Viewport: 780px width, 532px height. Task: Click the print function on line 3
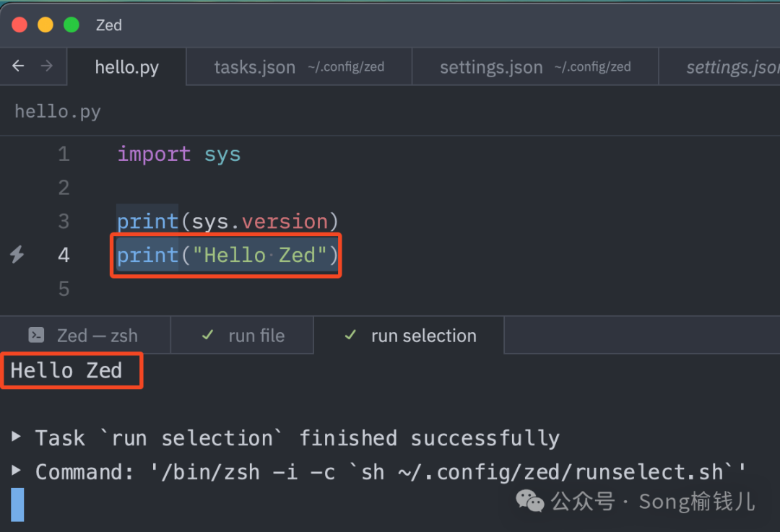(x=148, y=222)
